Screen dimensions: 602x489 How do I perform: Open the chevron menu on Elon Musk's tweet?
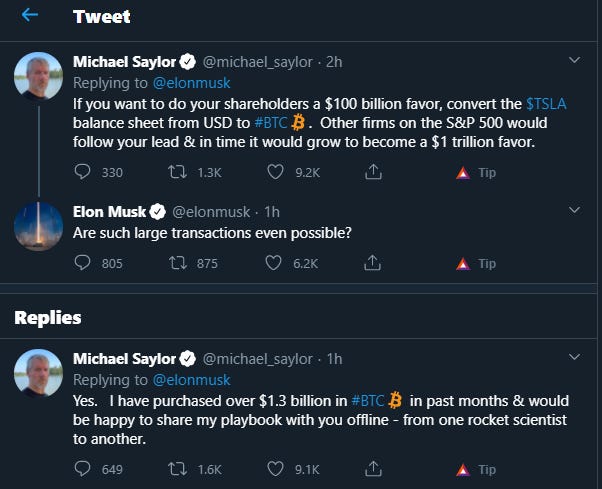[574, 211]
